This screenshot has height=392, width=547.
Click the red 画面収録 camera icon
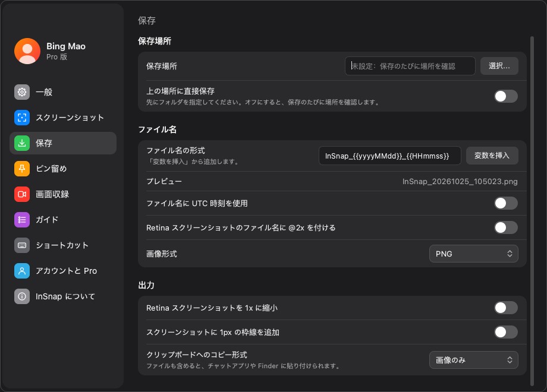[22, 194]
